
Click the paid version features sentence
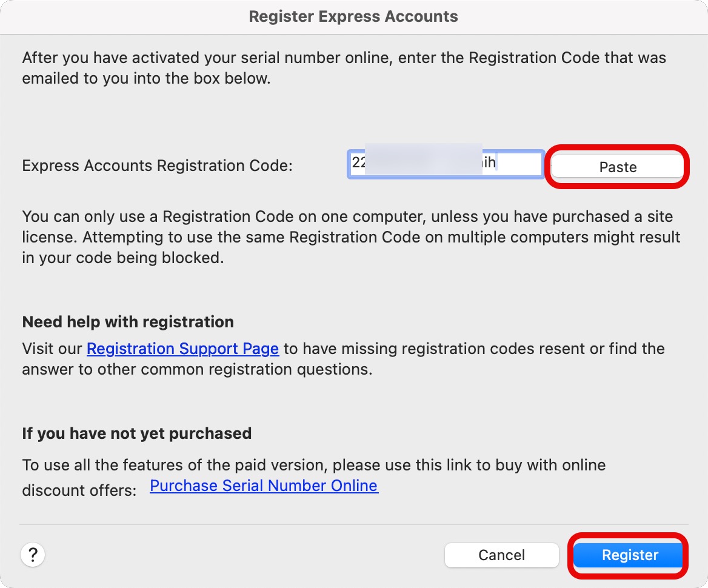(313, 465)
